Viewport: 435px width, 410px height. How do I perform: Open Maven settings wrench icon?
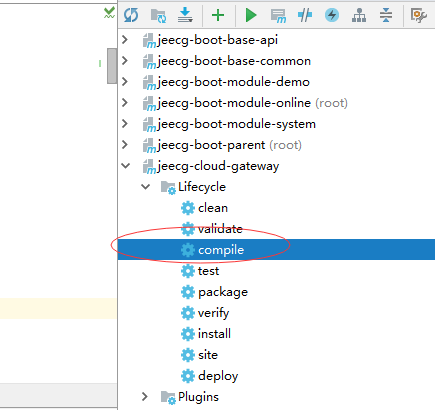(x=419, y=15)
